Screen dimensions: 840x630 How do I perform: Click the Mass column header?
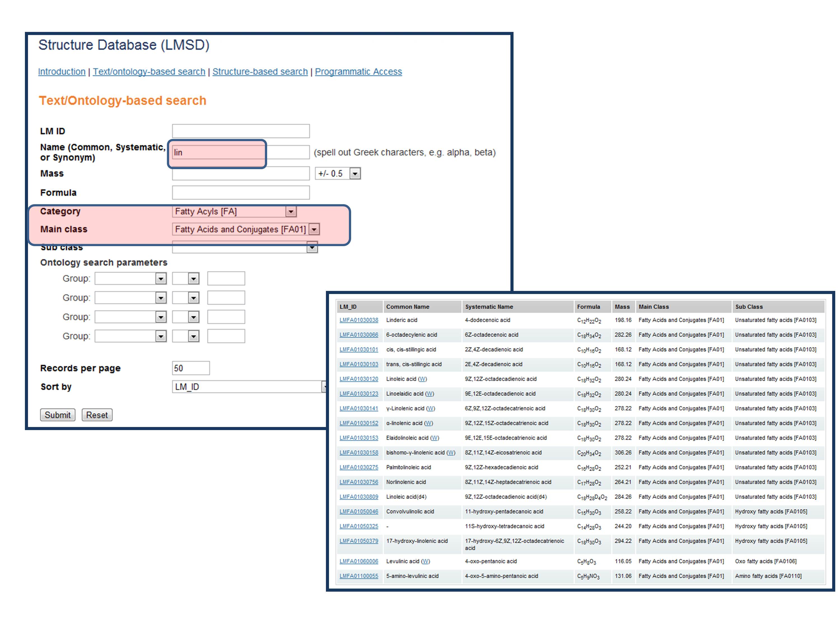(x=622, y=307)
